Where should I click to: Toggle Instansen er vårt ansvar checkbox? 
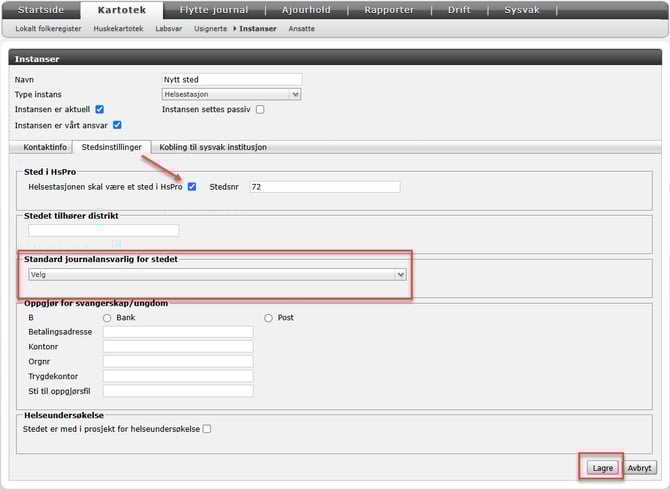pos(117,125)
